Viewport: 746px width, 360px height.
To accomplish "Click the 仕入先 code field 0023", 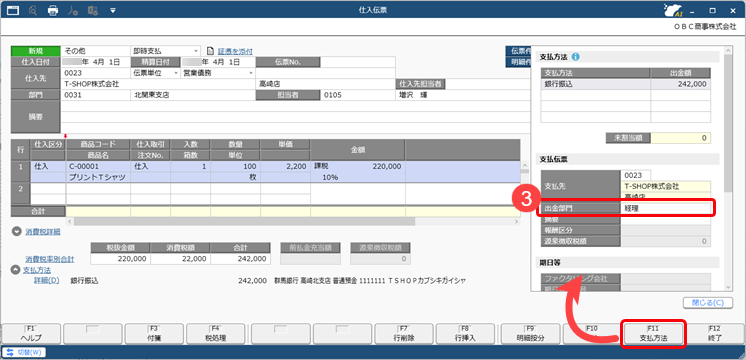I will [95, 73].
